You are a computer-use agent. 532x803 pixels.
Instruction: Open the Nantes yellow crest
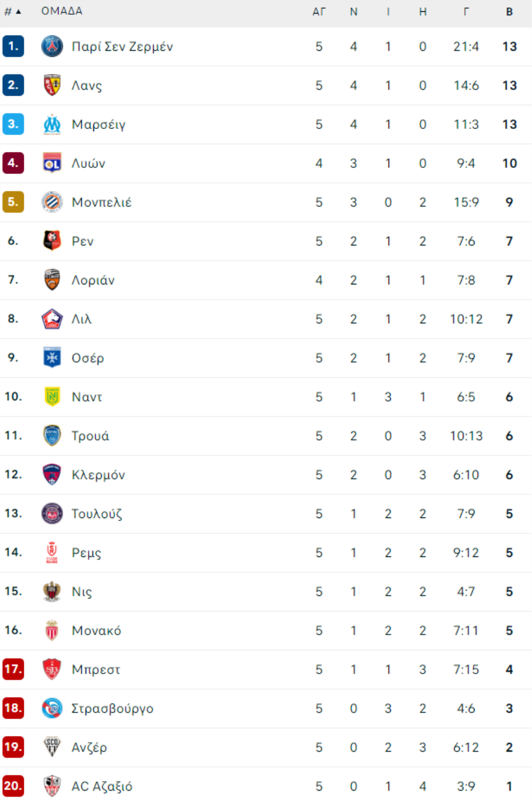pyautogui.click(x=52, y=397)
